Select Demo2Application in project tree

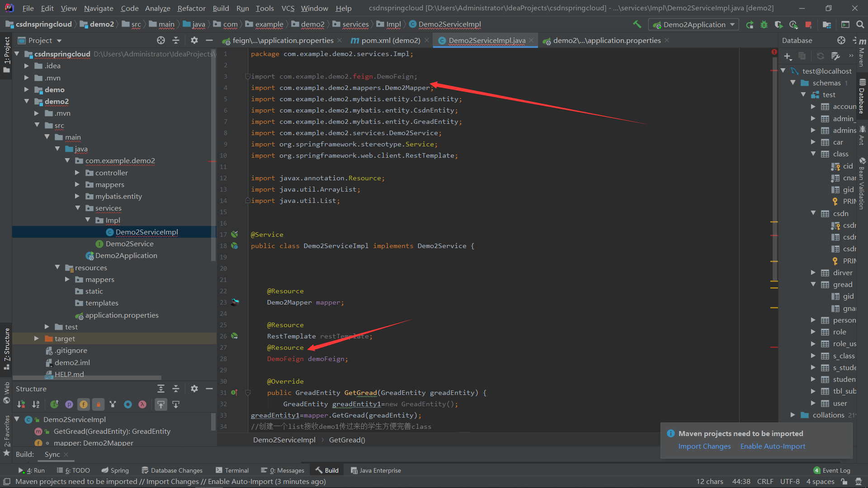click(126, 256)
